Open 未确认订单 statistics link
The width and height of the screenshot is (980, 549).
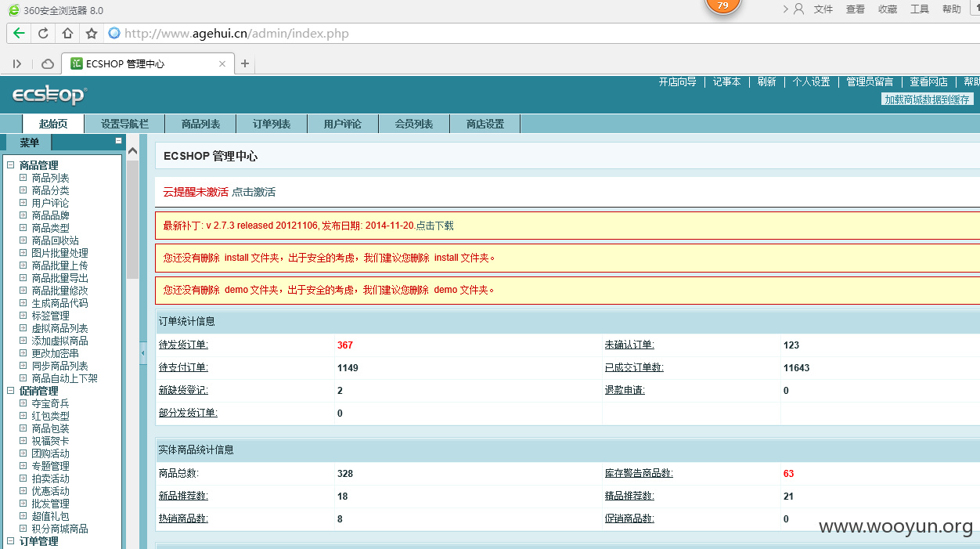629,345
